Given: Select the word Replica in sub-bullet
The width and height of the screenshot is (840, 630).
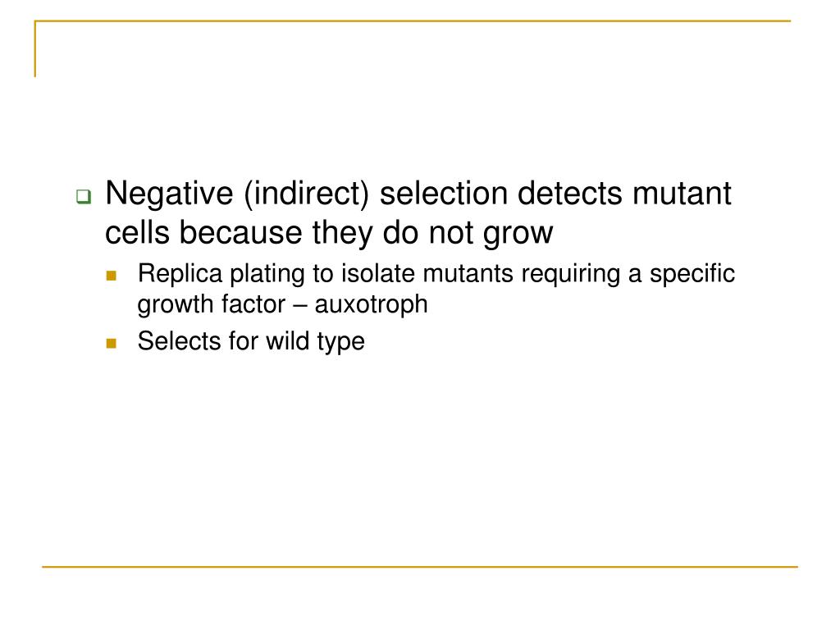Looking at the screenshot, I should [x=180, y=274].
